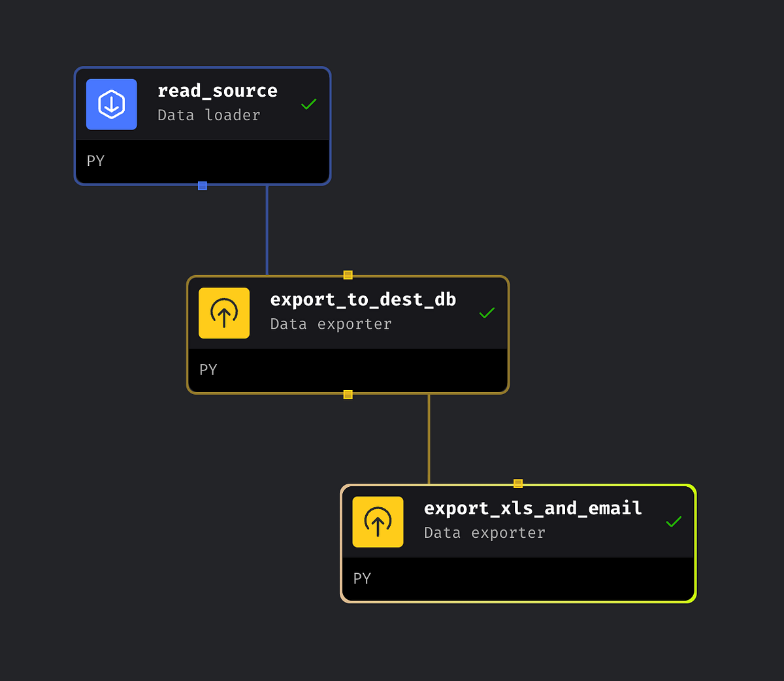Toggle the success checkmark on export_xls_and_email
Image resolution: width=784 pixels, height=681 pixels.
674,522
